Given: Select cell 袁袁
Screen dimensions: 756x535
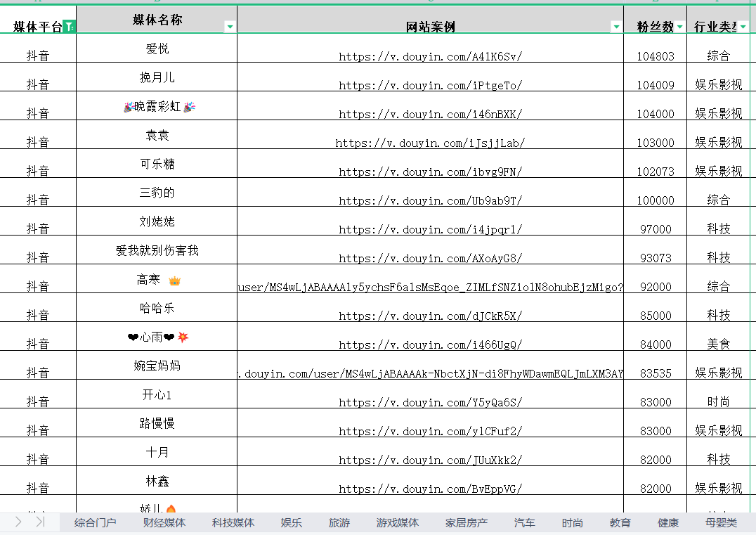Looking at the screenshot, I should 157,135.
